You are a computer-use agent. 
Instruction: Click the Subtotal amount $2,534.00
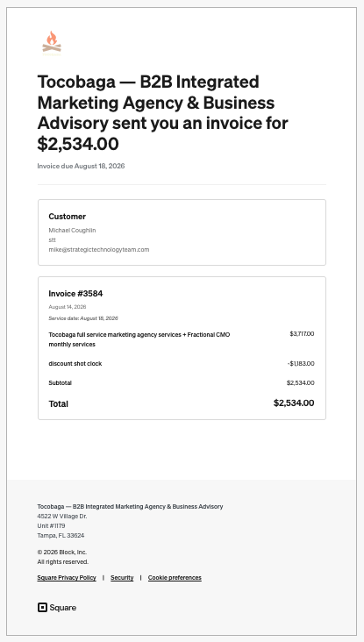coord(301,382)
